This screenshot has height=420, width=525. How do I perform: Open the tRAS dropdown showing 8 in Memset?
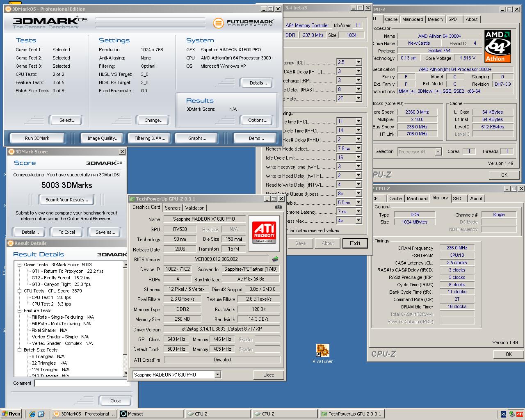coord(358,89)
